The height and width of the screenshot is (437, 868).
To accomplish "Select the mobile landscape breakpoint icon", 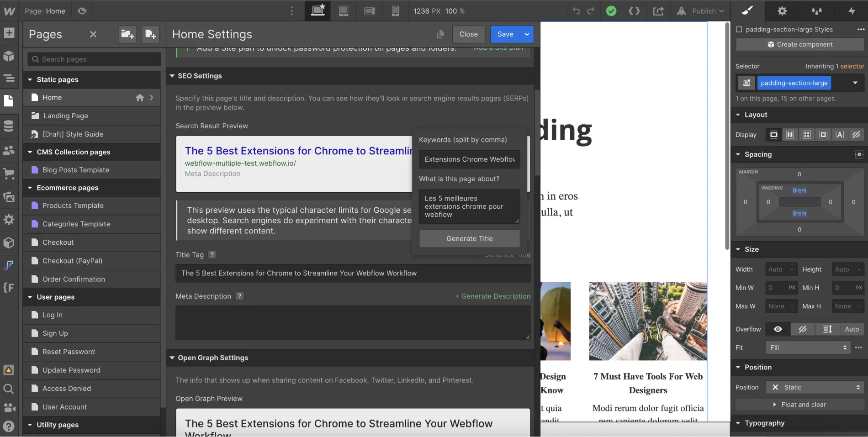I will (x=370, y=11).
